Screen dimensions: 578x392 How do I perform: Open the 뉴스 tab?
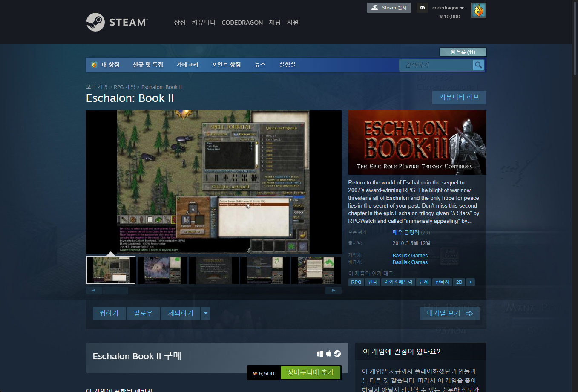(x=260, y=65)
